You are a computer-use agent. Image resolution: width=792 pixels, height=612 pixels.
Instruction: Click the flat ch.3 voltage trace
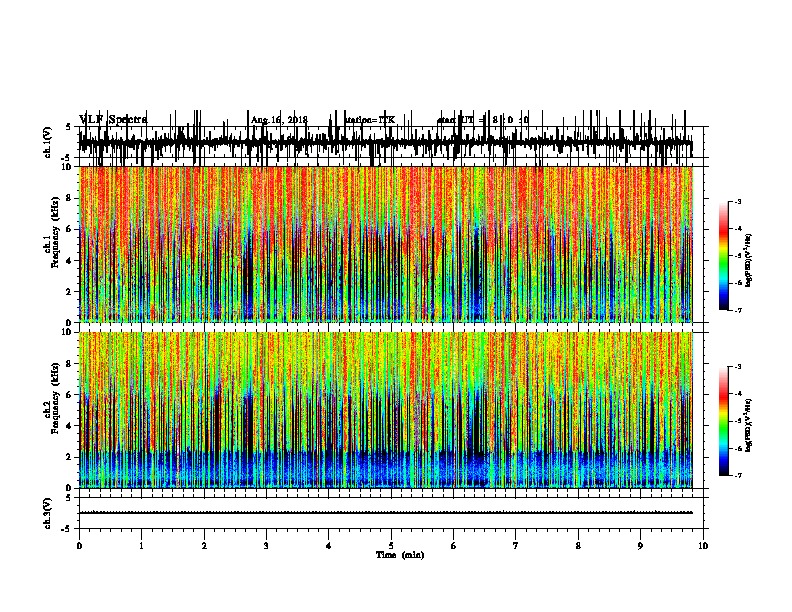(385, 513)
